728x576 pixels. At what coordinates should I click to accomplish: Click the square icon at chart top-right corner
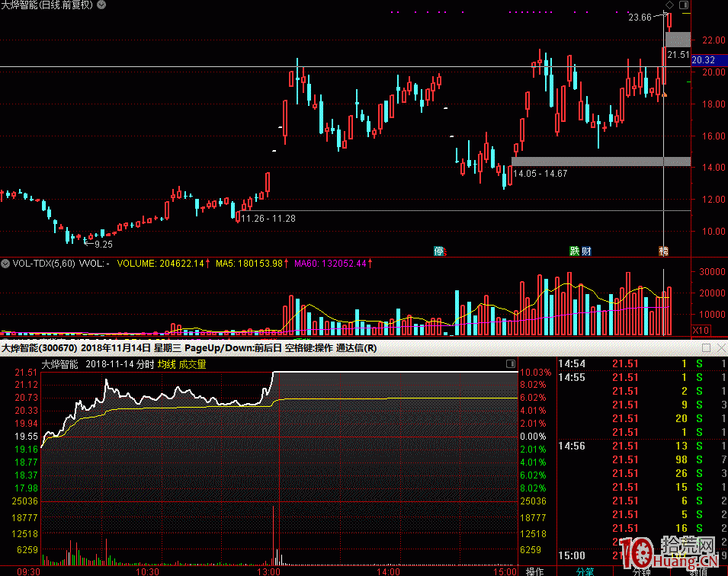click(682, 5)
